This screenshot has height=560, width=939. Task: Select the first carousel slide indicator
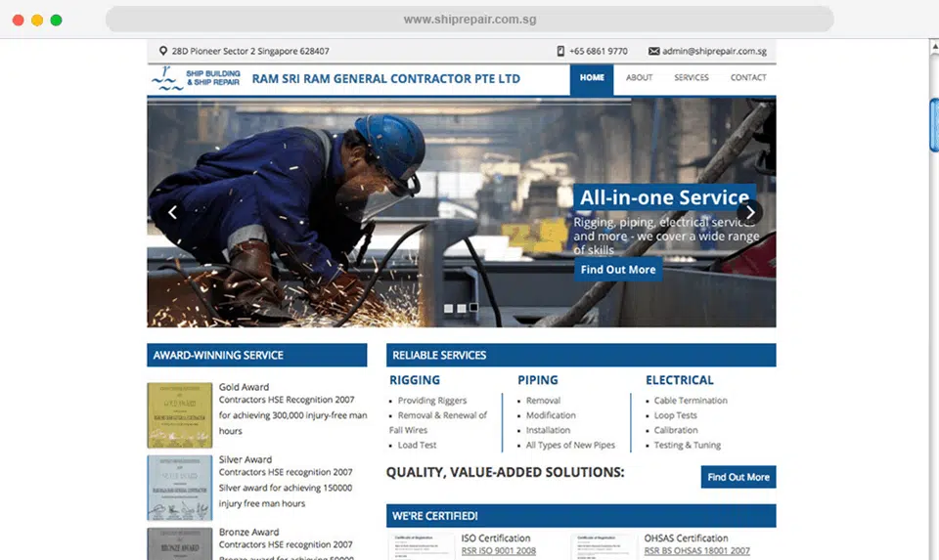(449, 308)
